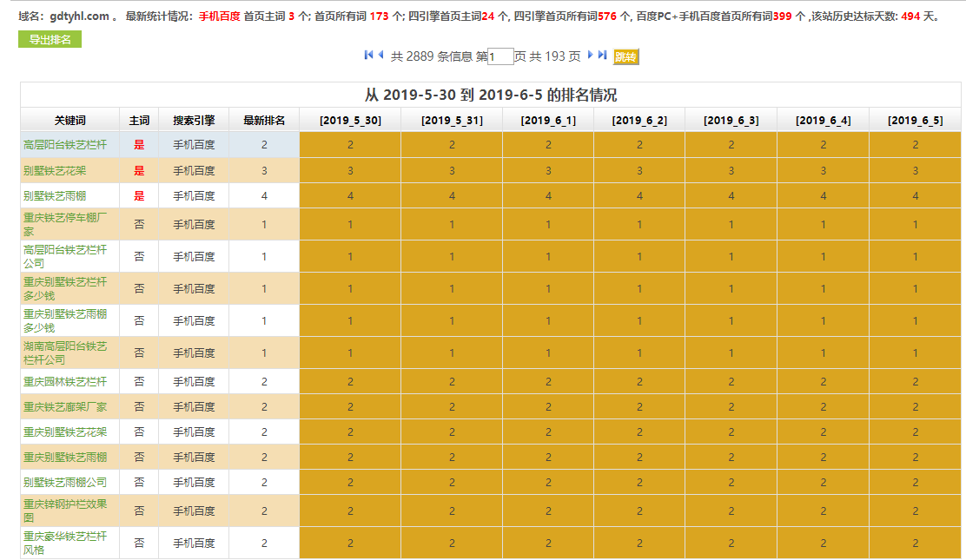Open keyword 重庆锌钢护栏效果图 link
The width and height of the screenshot is (966, 560).
click(x=65, y=511)
